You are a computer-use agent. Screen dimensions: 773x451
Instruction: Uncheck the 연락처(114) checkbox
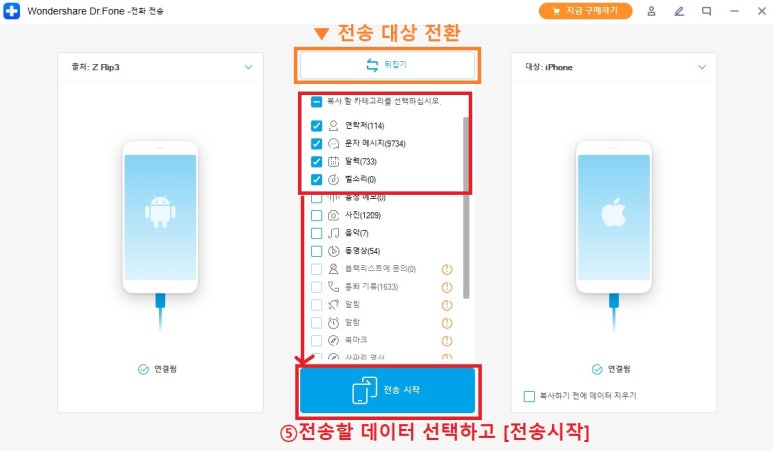pos(316,126)
